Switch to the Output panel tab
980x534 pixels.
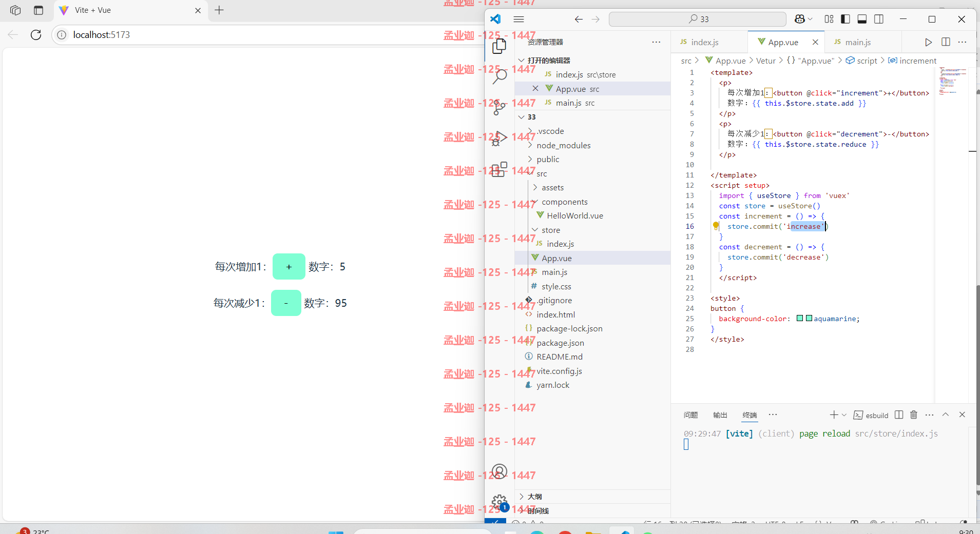point(720,415)
